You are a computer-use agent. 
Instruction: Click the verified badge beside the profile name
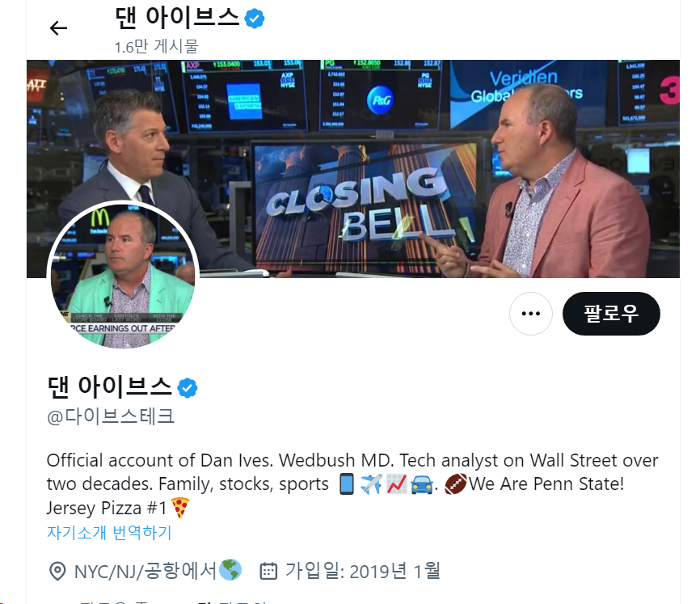pyautogui.click(x=188, y=387)
